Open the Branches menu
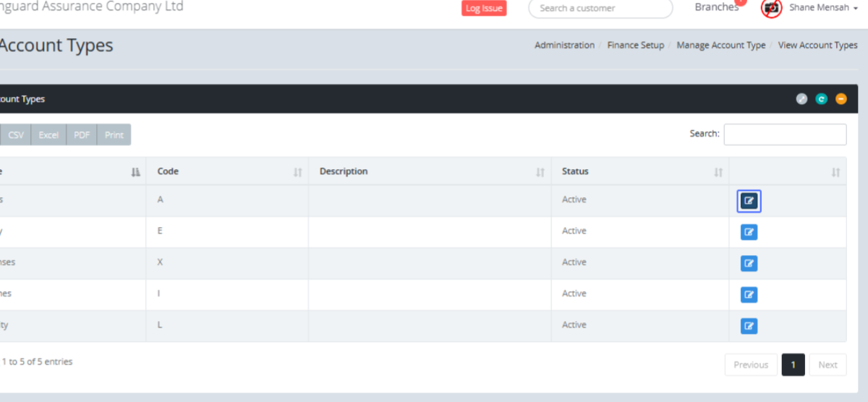The image size is (868, 402). [x=716, y=7]
